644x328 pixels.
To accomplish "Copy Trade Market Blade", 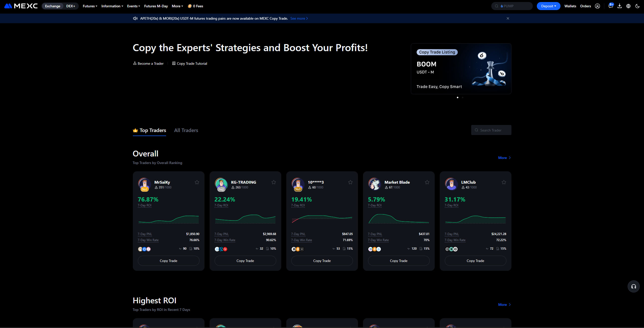I will [399, 261].
